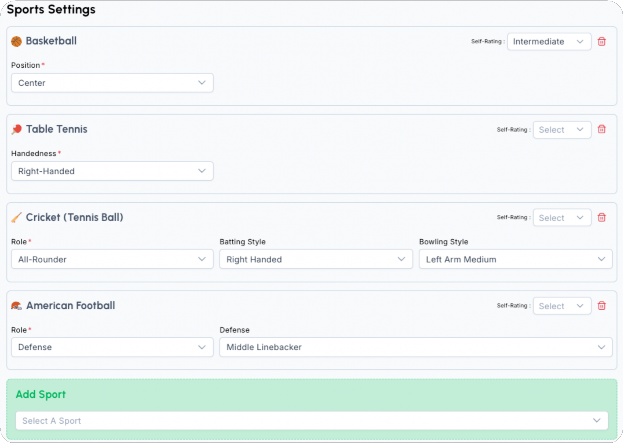Remove Cricket (Tennis Ball) using trash icon
Image resolution: width=623 pixels, height=443 pixels.
601,218
